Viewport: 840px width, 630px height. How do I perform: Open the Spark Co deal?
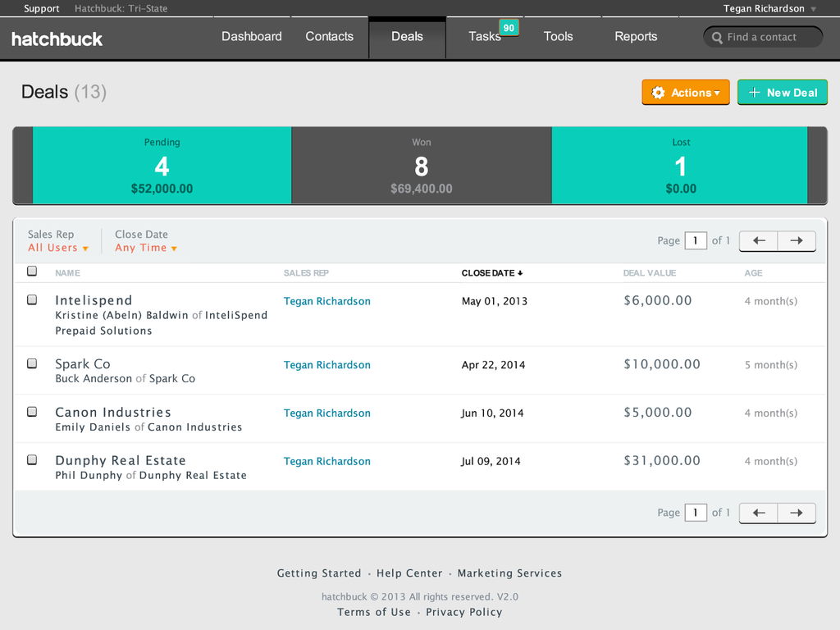pos(83,363)
